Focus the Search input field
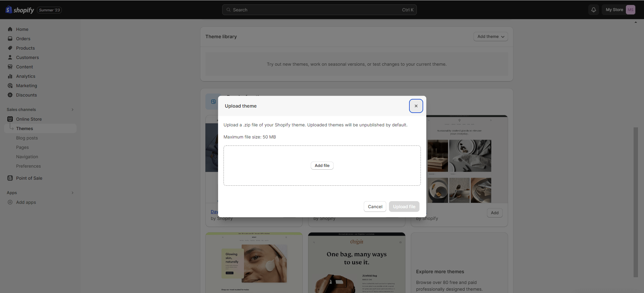Screen dimensions: 644x293 click(319, 10)
